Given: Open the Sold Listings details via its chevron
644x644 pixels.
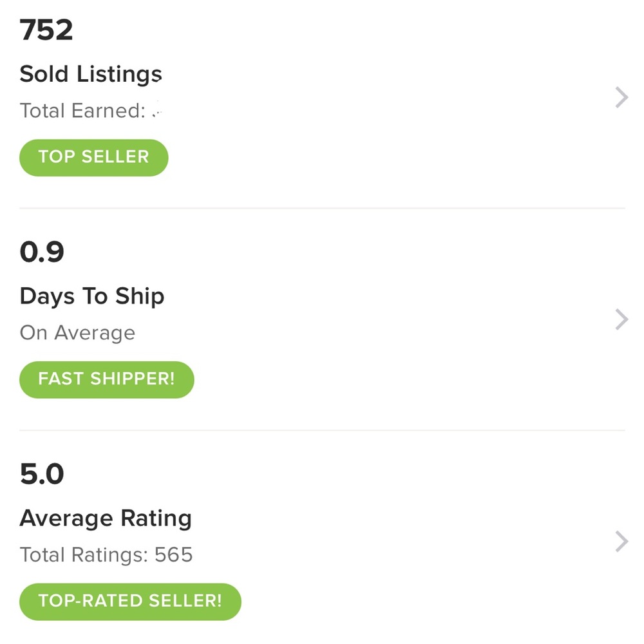Looking at the screenshot, I should tap(620, 97).
